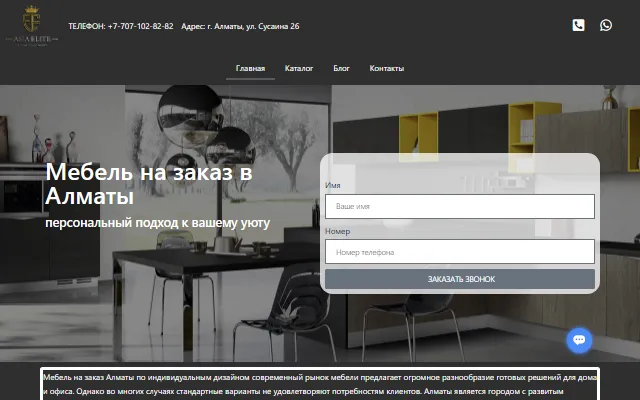Open the WhatsApp chat icon

click(606, 25)
